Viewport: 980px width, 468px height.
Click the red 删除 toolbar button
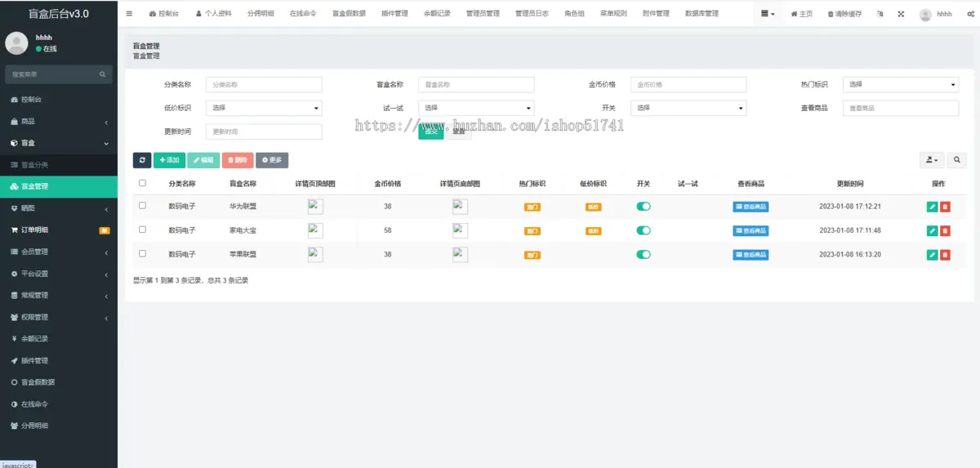click(x=238, y=160)
